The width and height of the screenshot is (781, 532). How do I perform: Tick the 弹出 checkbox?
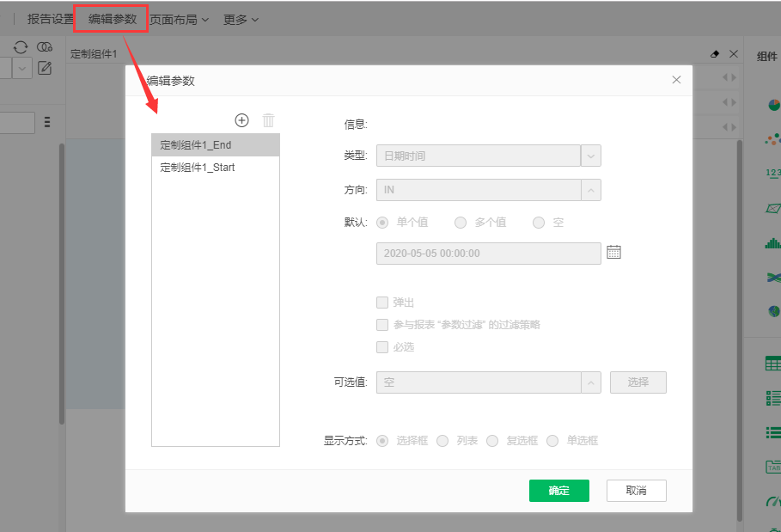click(382, 303)
